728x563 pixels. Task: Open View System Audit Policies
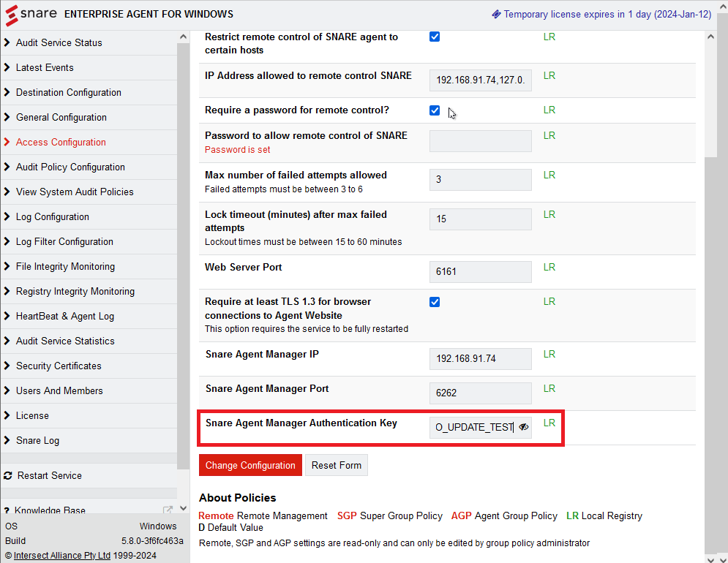[75, 192]
